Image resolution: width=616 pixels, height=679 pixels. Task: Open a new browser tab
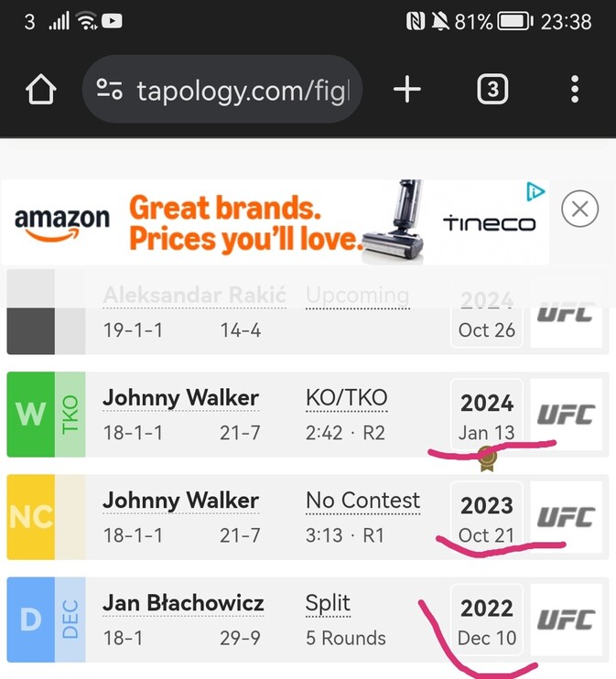tap(406, 90)
